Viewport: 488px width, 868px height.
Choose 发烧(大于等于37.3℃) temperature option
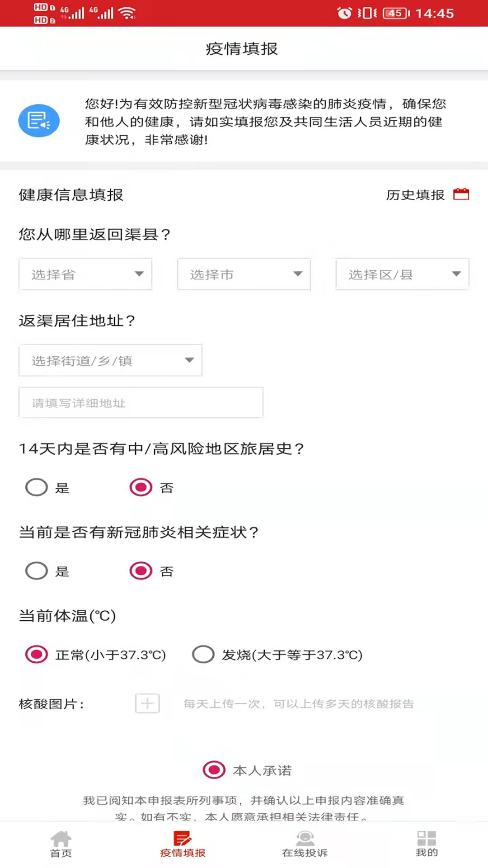click(x=203, y=654)
